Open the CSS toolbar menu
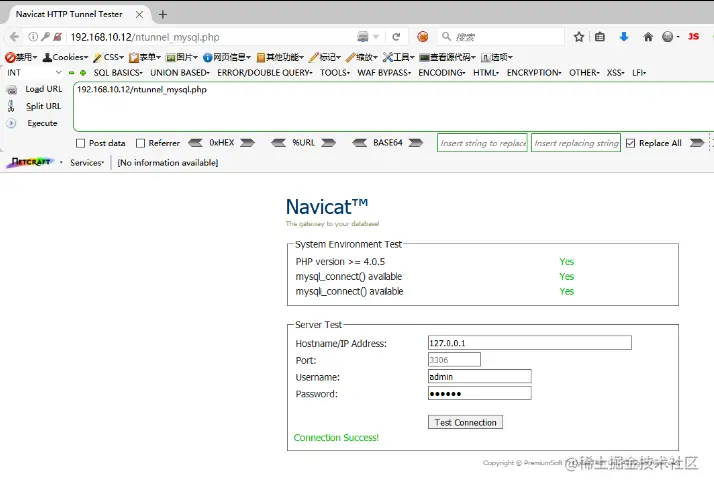Image resolution: width=714 pixels, height=487 pixels. 108,57
